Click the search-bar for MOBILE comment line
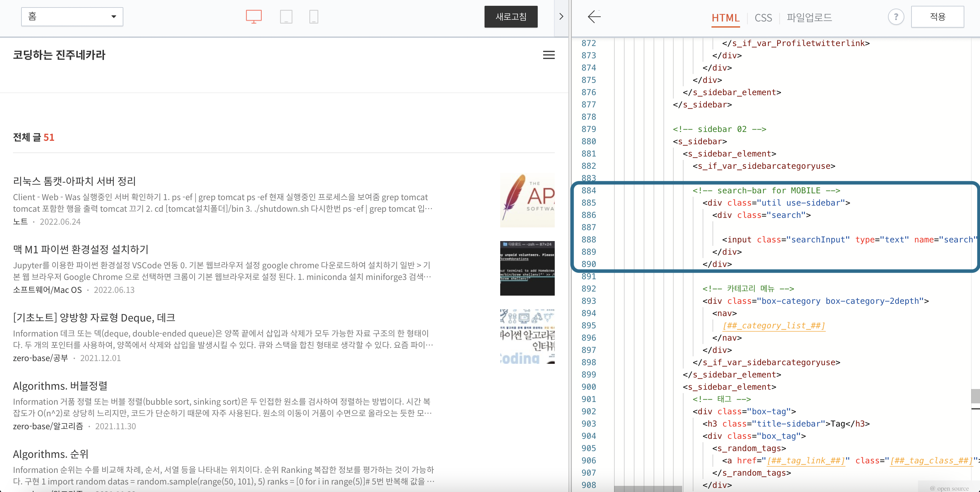Screen dimensions: 980x492 (x=766, y=190)
